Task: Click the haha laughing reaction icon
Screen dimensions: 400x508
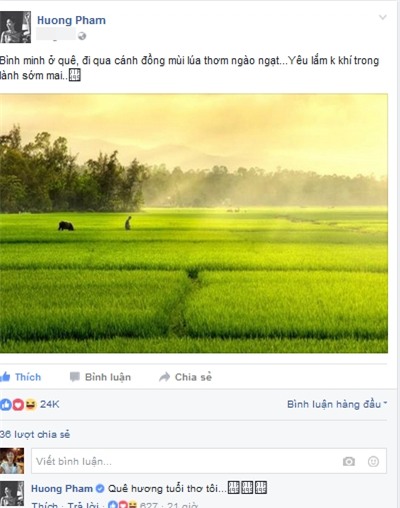Action: pos(30,404)
